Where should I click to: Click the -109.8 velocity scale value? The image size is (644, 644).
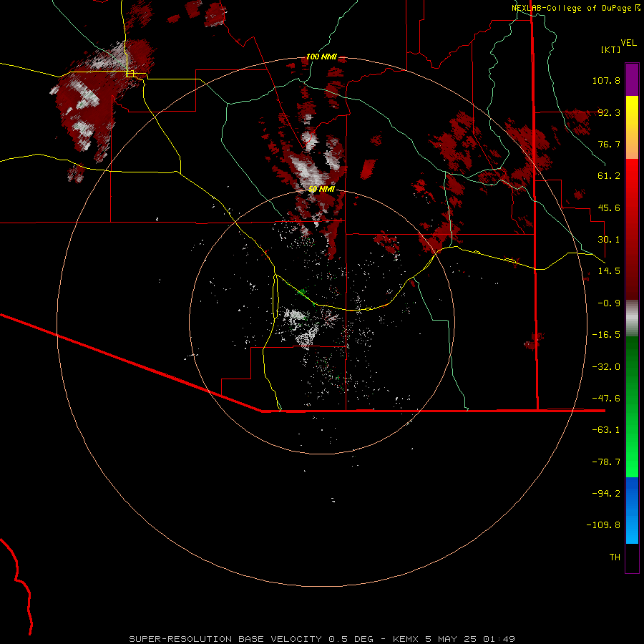tap(603, 525)
